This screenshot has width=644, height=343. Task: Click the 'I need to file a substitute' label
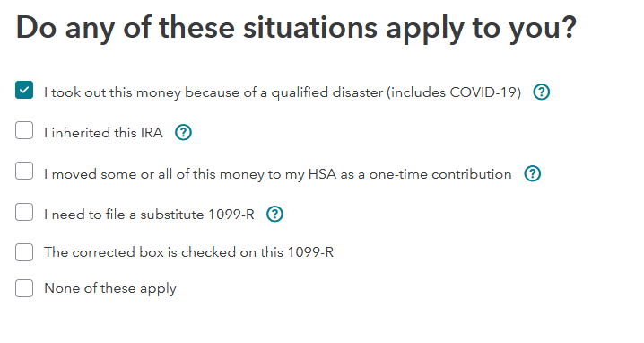click(149, 215)
